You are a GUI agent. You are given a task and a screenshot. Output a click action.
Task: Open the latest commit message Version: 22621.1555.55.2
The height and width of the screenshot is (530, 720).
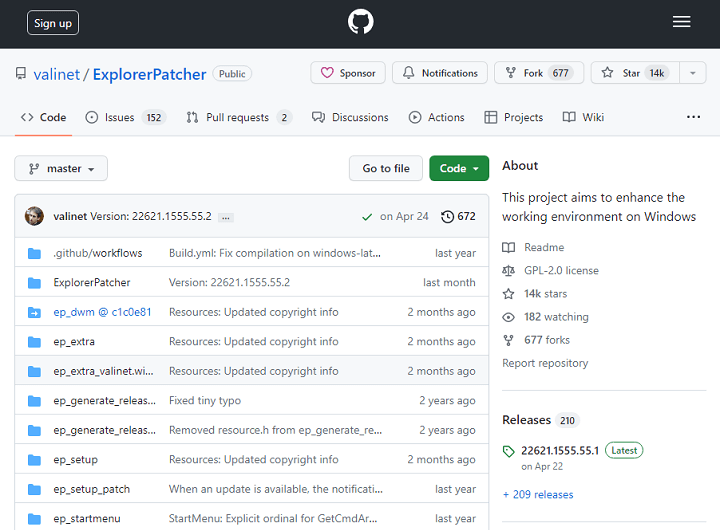(151, 216)
